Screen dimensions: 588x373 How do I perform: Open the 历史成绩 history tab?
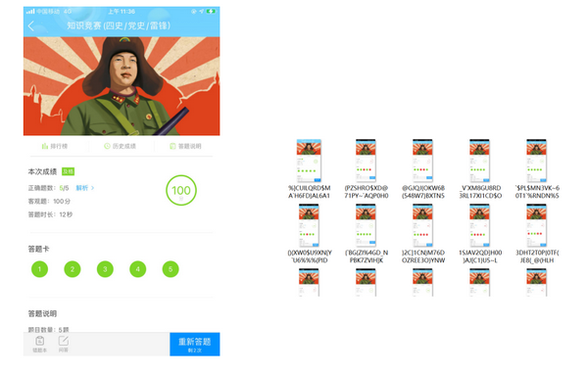pyautogui.click(x=120, y=146)
